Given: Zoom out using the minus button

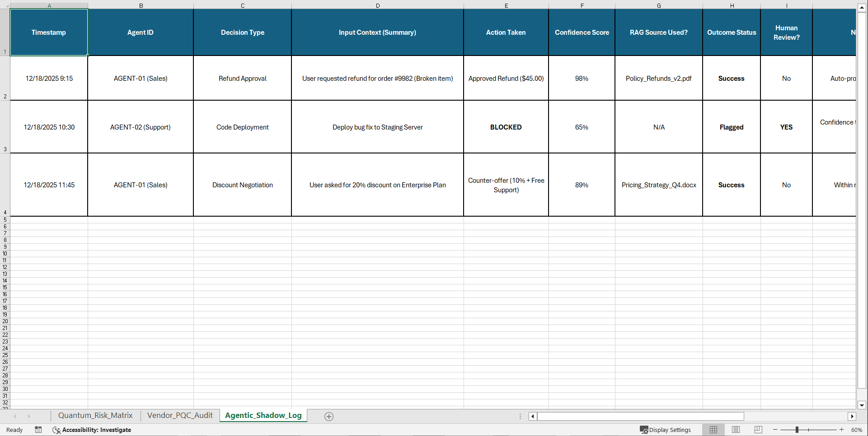Looking at the screenshot, I should [x=774, y=430].
